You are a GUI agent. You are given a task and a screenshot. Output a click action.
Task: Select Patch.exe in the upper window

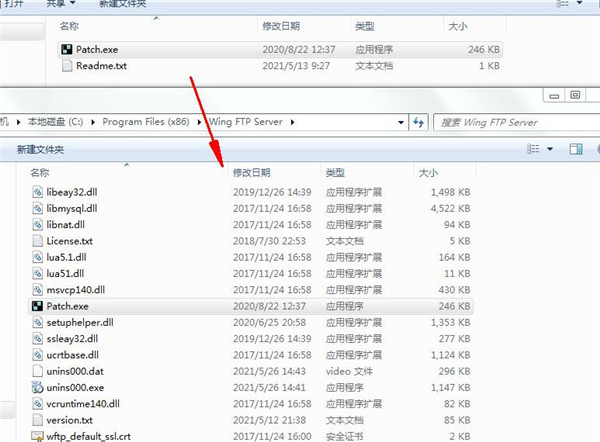(96, 49)
